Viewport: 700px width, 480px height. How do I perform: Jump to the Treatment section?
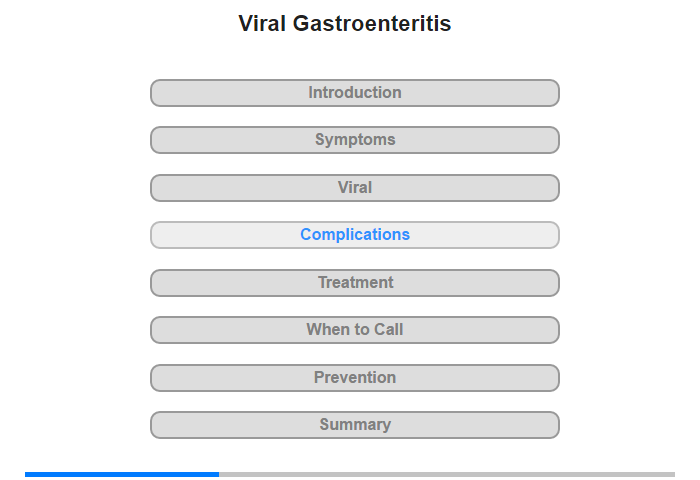(354, 283)
